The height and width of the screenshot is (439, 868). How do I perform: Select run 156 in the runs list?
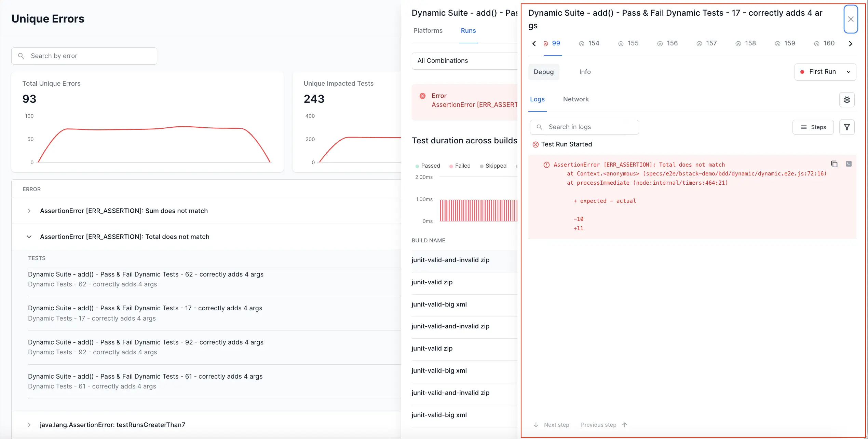[x=667, y=43]
